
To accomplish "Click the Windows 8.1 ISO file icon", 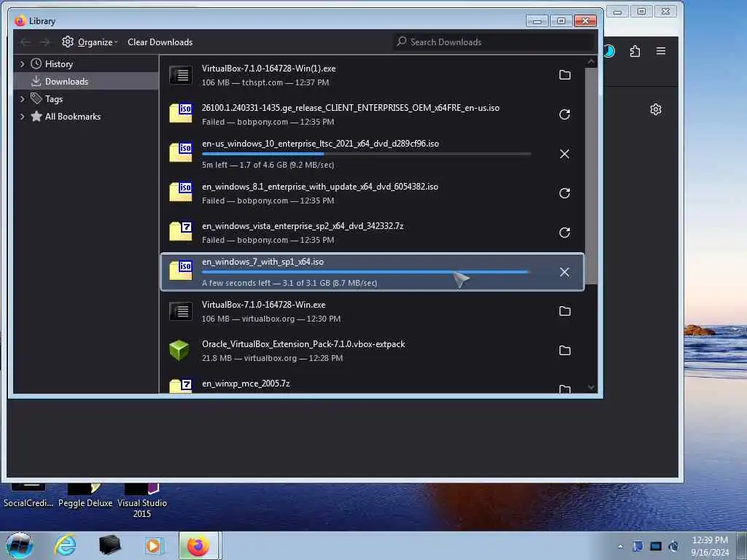I will [x=181, y=192].
